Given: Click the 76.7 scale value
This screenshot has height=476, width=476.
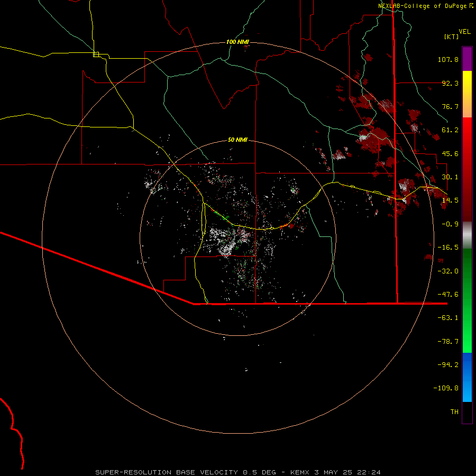Looking at the screenshot, I should [450, 106].
